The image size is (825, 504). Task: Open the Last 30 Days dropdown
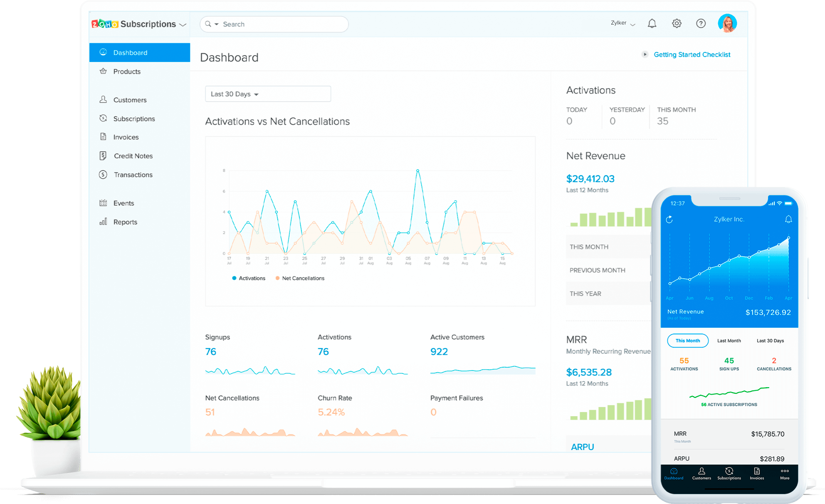point(268,94)
